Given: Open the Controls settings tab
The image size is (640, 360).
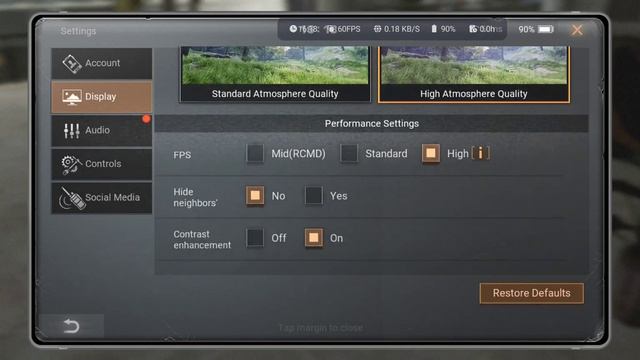Looking at the screenshot, I should click(x=102, y=164).
